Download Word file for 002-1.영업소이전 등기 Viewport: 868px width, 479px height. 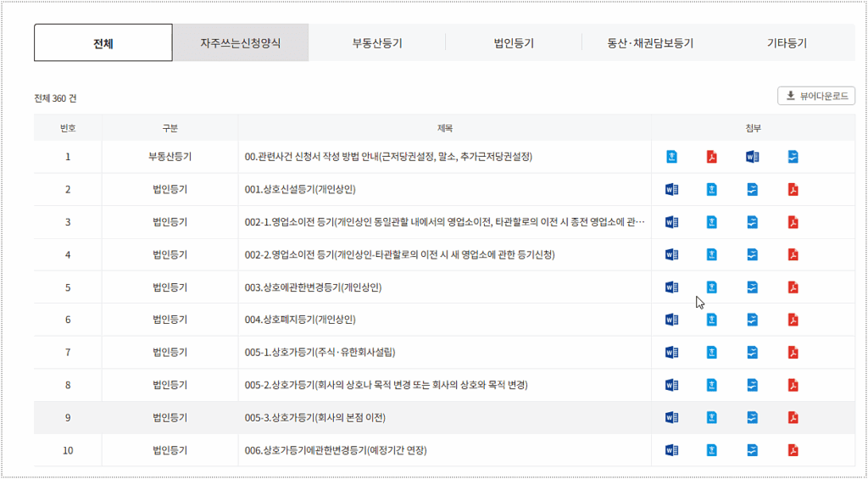click(671, 223)
